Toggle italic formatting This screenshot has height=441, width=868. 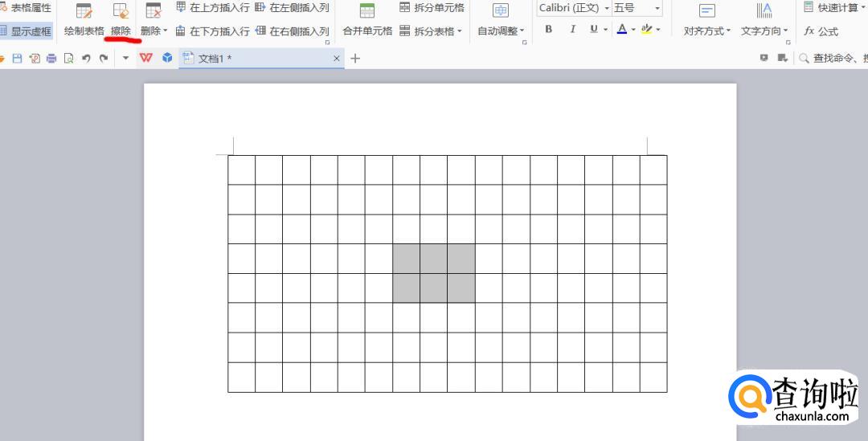[572, 30]
